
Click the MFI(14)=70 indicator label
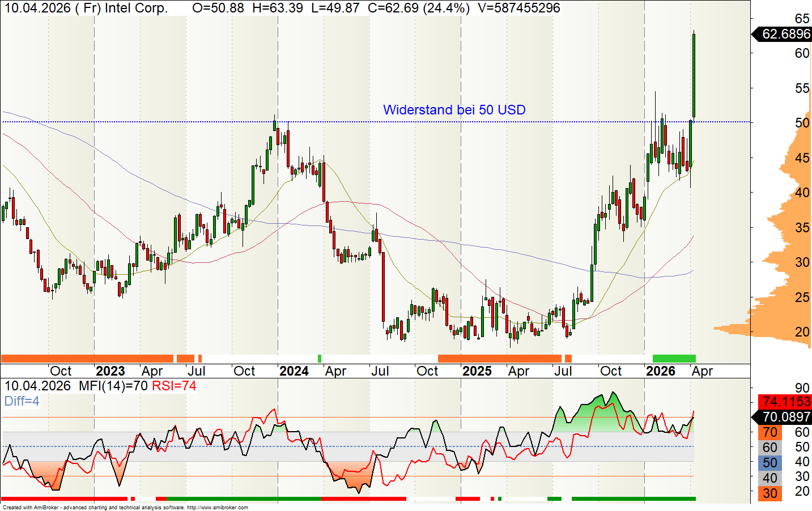click(113, 386)
